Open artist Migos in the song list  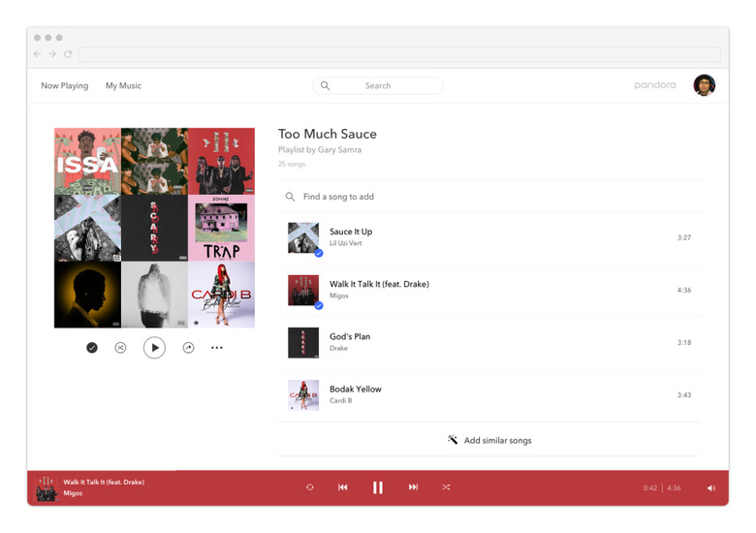tap(339, 296)
